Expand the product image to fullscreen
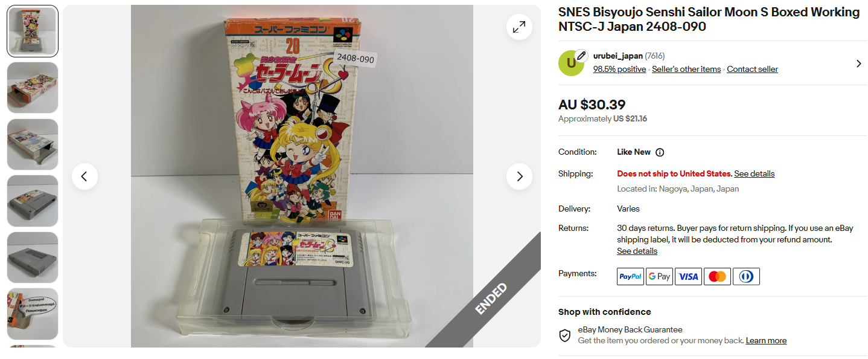868x359 pixels. 519,27
